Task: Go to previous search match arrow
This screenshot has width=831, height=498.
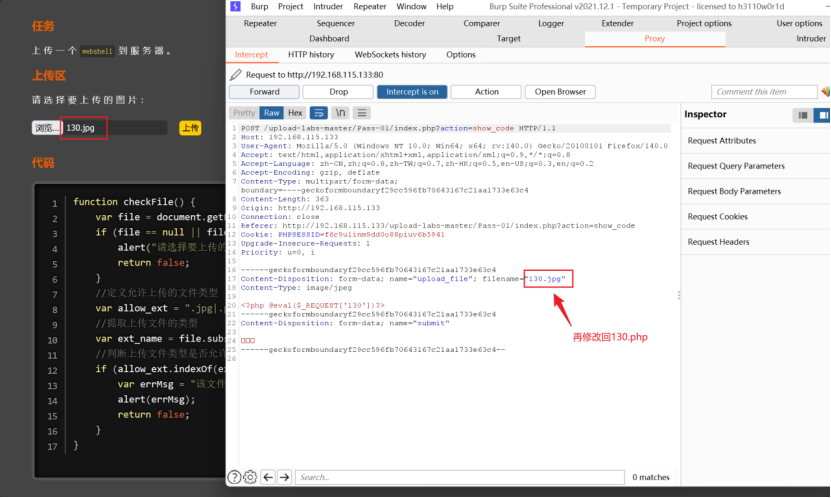Action: pos(268,477)
